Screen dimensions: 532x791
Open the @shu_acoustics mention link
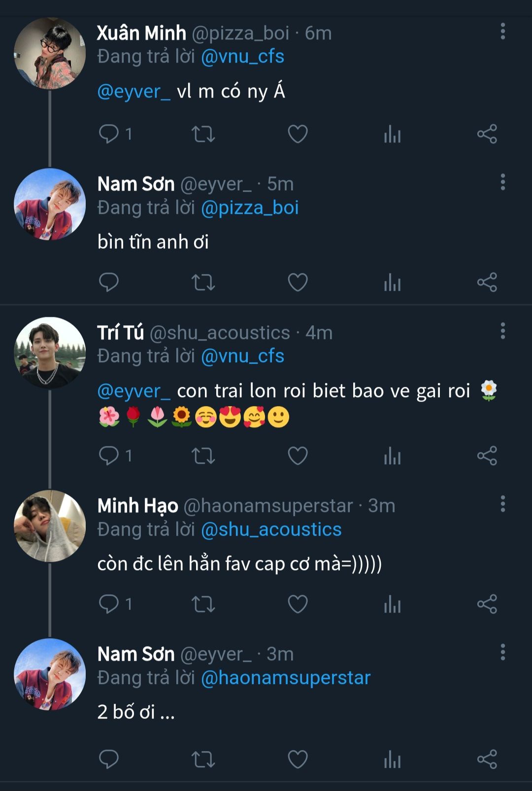pyautogui.click(x=271, y=529)
